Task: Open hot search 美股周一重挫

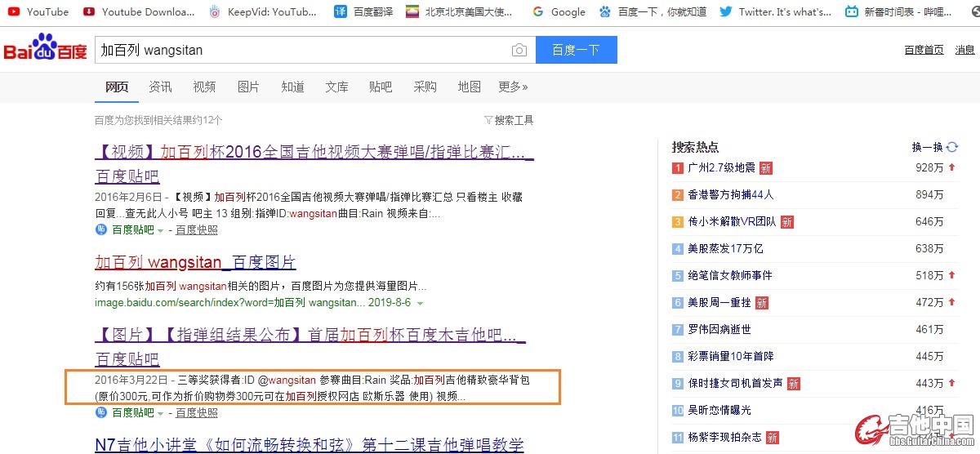Action: click(719, 302)
